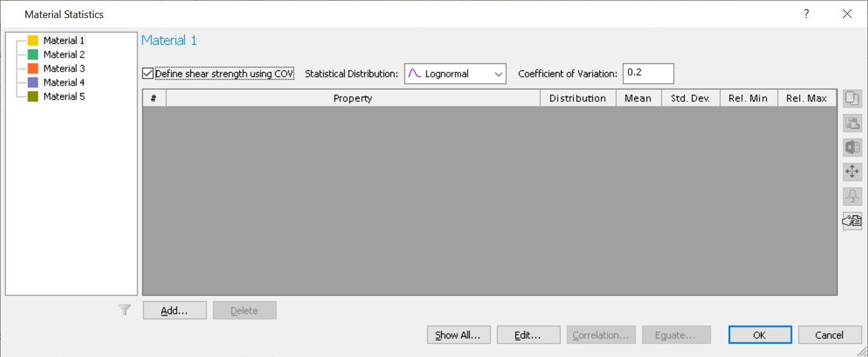Click the question mark help icon
Screen dimensions: 868x357
pos(806,14)
